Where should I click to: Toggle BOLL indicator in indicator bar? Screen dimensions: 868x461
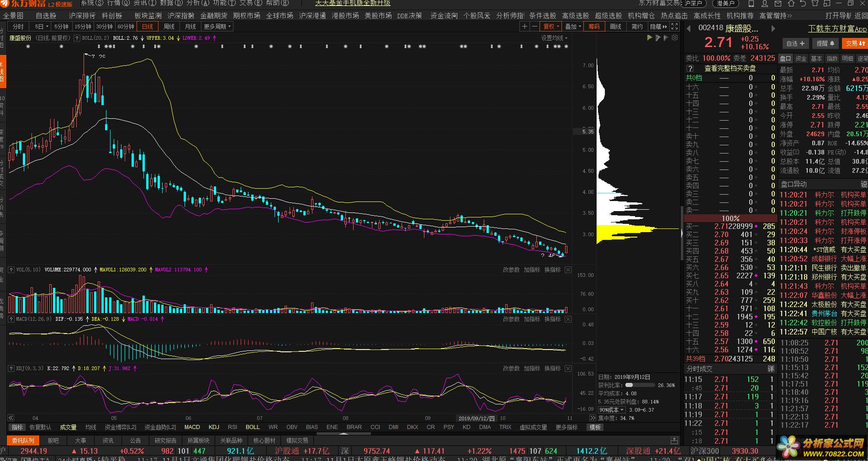pyautogui.click(x=253, y=427)
